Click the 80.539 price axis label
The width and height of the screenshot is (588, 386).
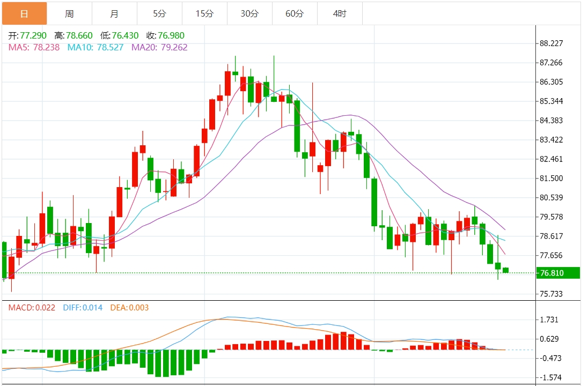(552, 197)
